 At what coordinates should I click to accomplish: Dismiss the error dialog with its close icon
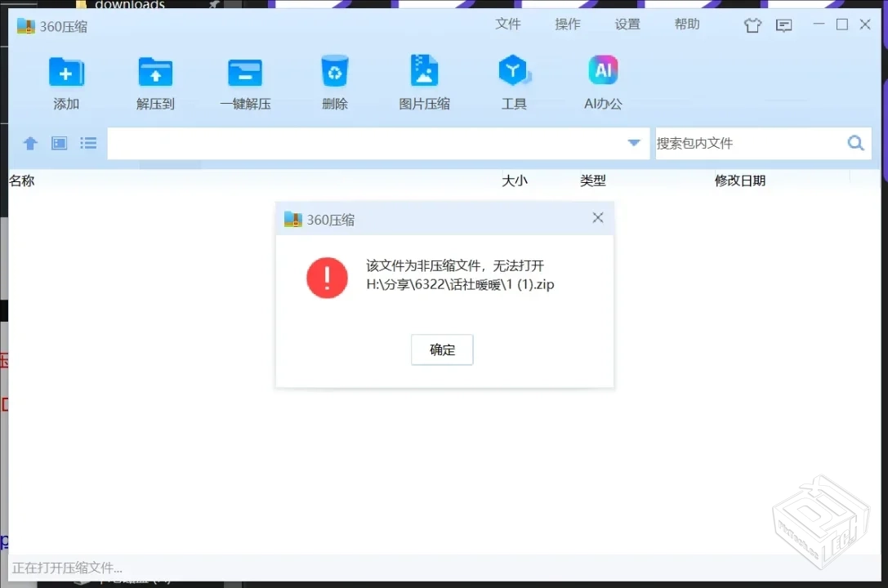[597, 218]
